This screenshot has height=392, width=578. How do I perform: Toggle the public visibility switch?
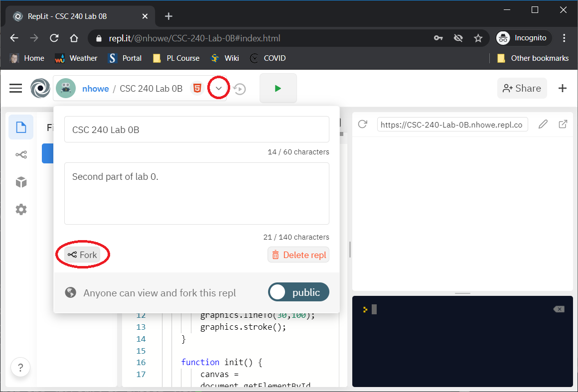click(298, 292)
